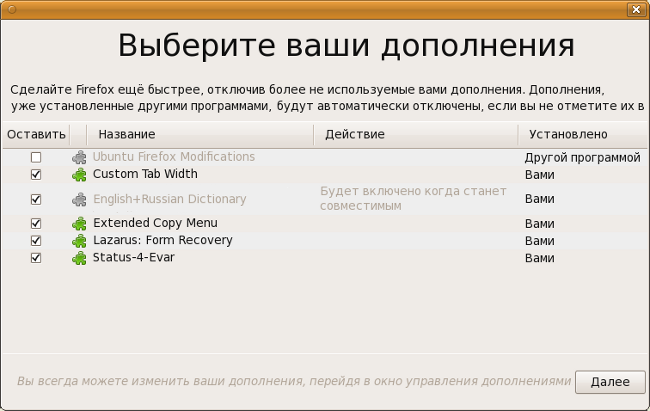The width and height of the screenshot is (650, 411).
Task: Click Вами in the Status-4-Evar row
Action: click(x=540, y=258)
